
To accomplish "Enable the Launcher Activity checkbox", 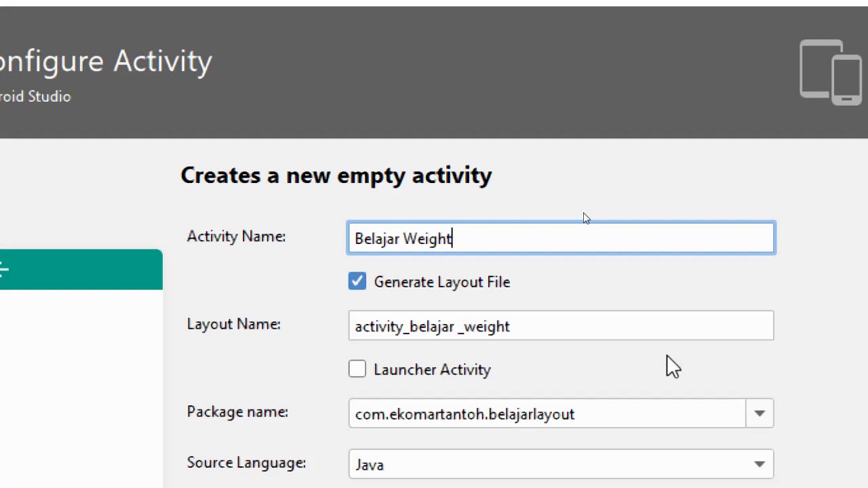I will 357,369.
